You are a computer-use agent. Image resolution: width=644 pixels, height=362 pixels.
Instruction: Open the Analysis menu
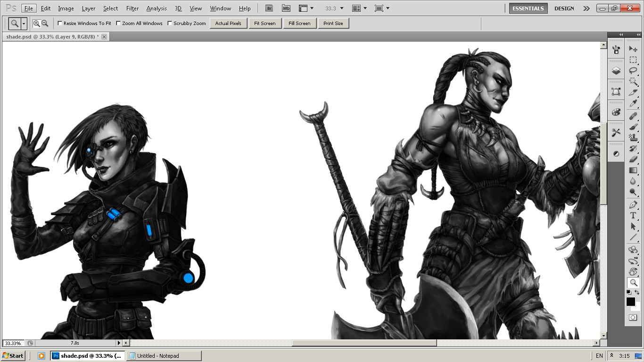pyautogui.click(x=157, y=8)
